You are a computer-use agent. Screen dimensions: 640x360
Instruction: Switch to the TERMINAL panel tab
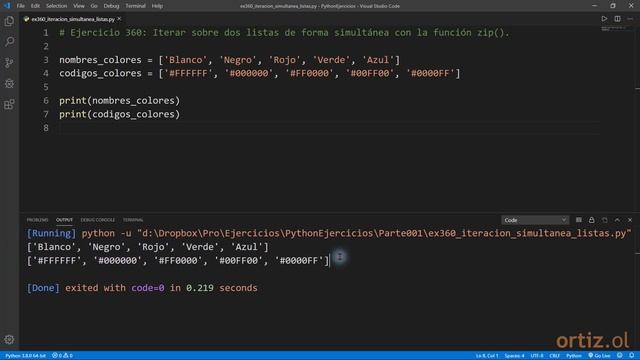[x=133, y=220]
